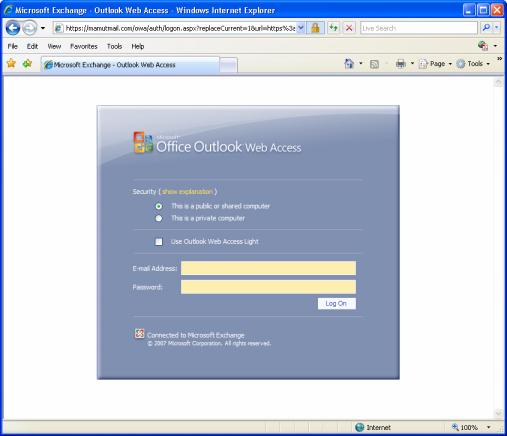Click the Add to Favorites icon
507x436 pixels.
(27, 63)
